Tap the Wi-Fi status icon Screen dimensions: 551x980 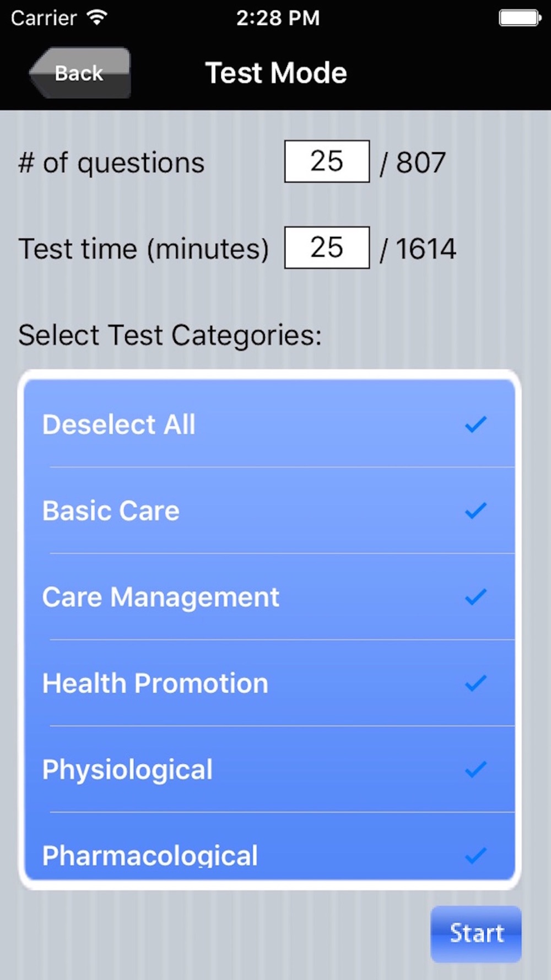click(97, 18)
